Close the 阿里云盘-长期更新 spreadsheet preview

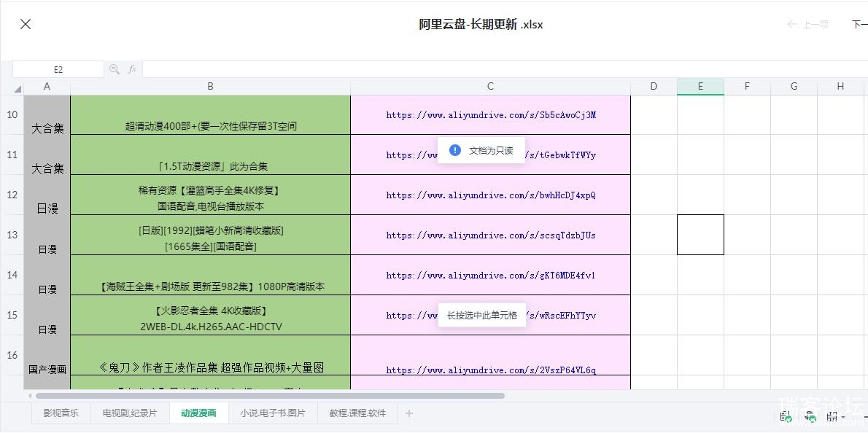tap(26, 24)
